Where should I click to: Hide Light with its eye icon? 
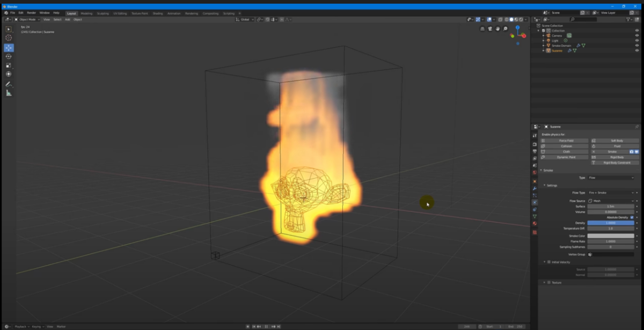pos(637,41)
